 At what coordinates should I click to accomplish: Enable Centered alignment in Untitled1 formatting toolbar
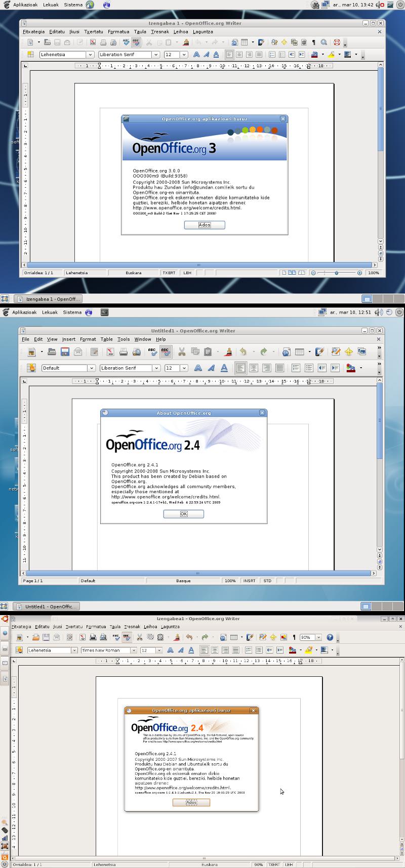[254, 368]
